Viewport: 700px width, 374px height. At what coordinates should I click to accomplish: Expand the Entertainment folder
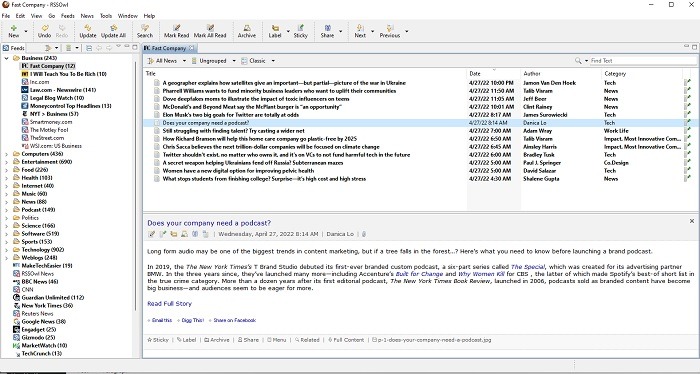pos(7,162)
